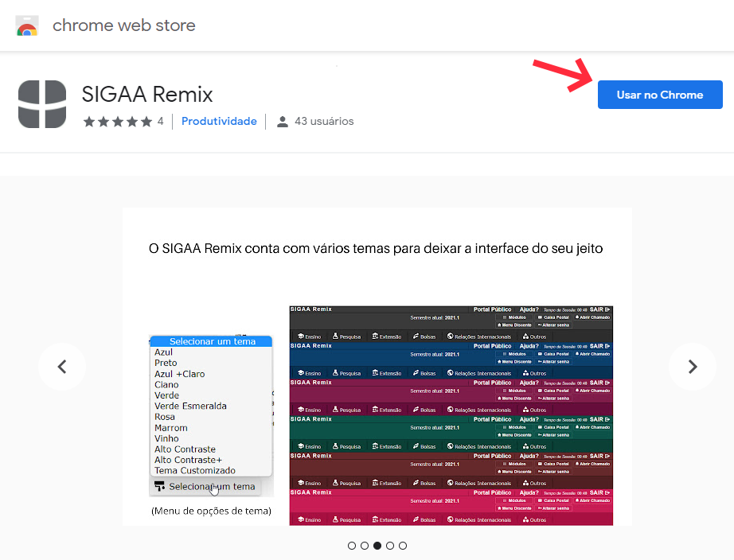
Task: Add extension with Usar no Chrome button
Action: (x=660, y=95)
